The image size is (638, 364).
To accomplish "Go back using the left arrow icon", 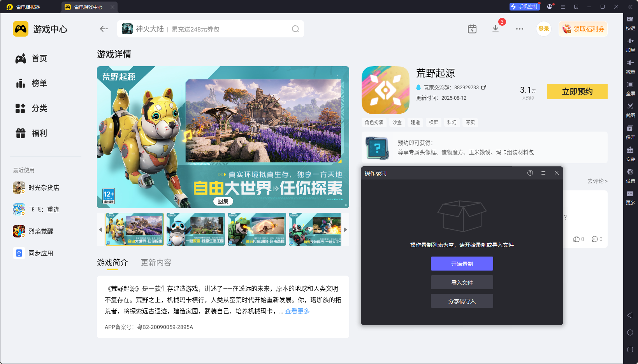I will pos(104,29).
